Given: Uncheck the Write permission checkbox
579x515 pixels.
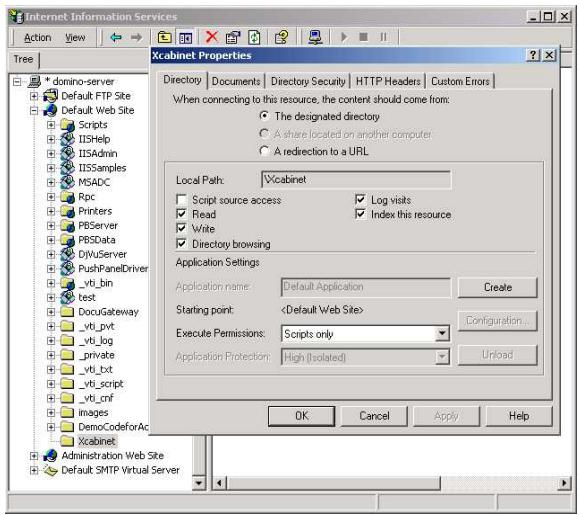Looking at the screenshot, I should pos(181,228).
